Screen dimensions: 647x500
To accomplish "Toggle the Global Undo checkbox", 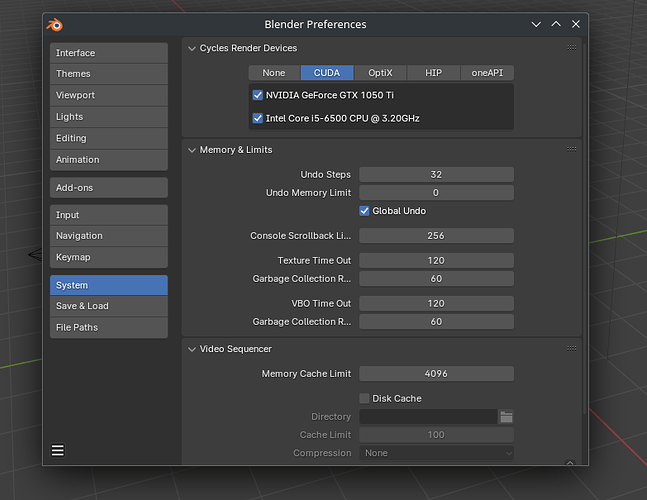I will pos(364,211).
